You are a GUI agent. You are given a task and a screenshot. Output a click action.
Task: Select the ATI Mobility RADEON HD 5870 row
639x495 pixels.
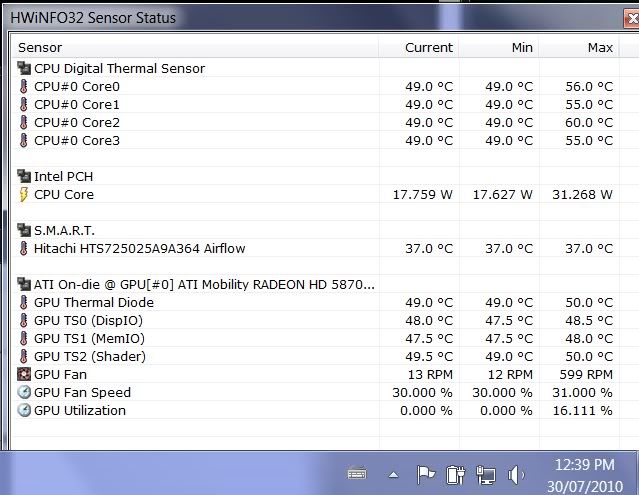tap(204, 284)
